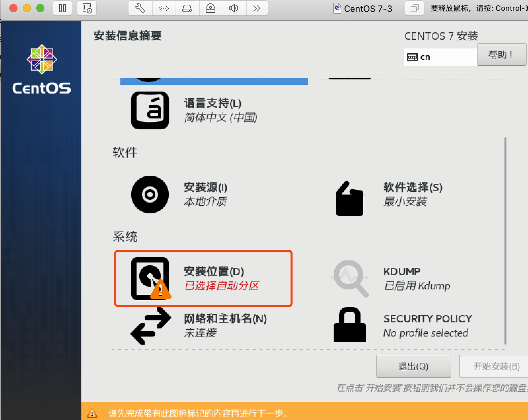Expand more toolbar items chevron
This screenshot has height=420, width=528.
tap(257, 8)
